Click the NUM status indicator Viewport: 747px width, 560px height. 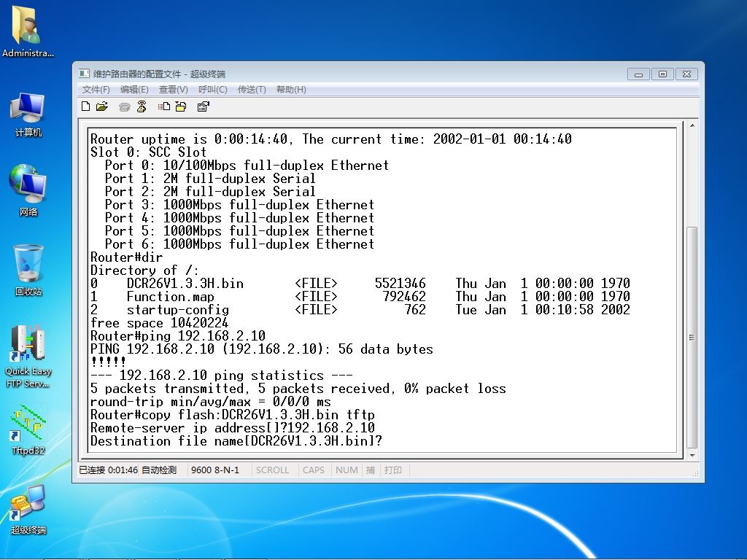pyautogui.click(x=347, y=470)
